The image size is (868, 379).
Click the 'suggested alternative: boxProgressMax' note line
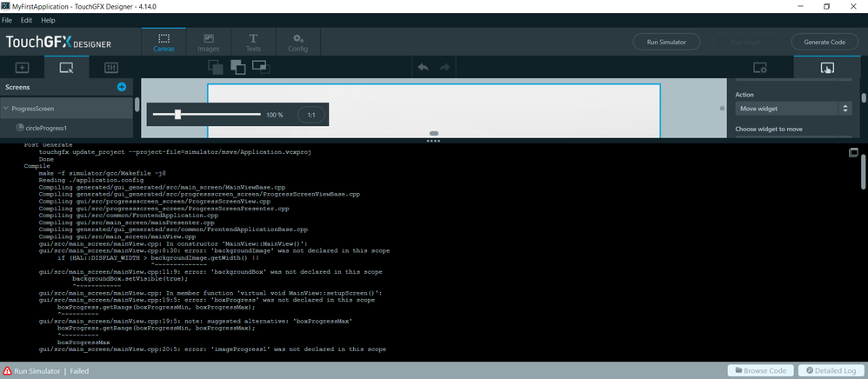click(196, 321)
